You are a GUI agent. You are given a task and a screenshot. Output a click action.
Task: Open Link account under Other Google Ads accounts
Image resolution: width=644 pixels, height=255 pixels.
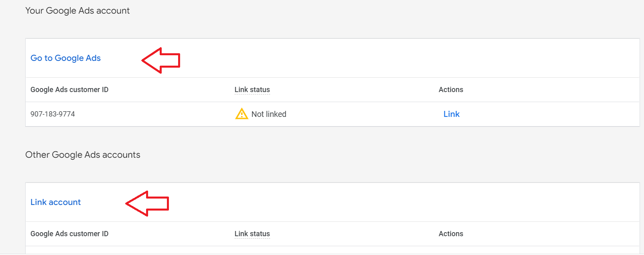[x=56, y=202]
